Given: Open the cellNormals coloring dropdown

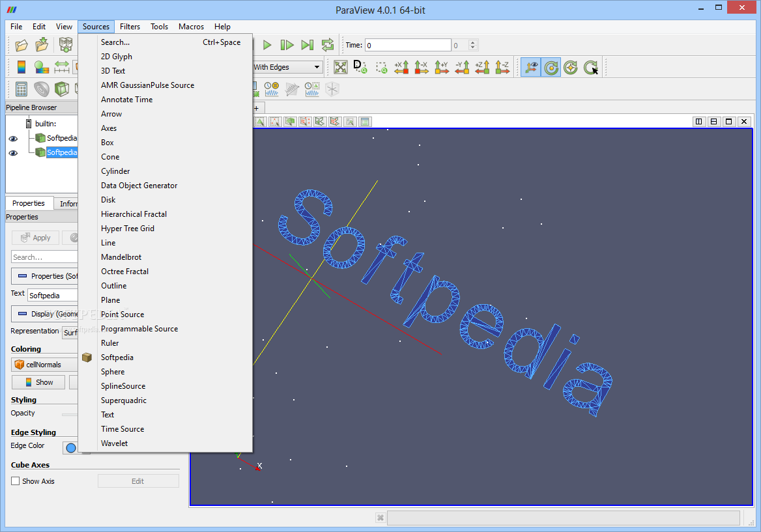Looking at the screenshot, I should tap(44, 365).
